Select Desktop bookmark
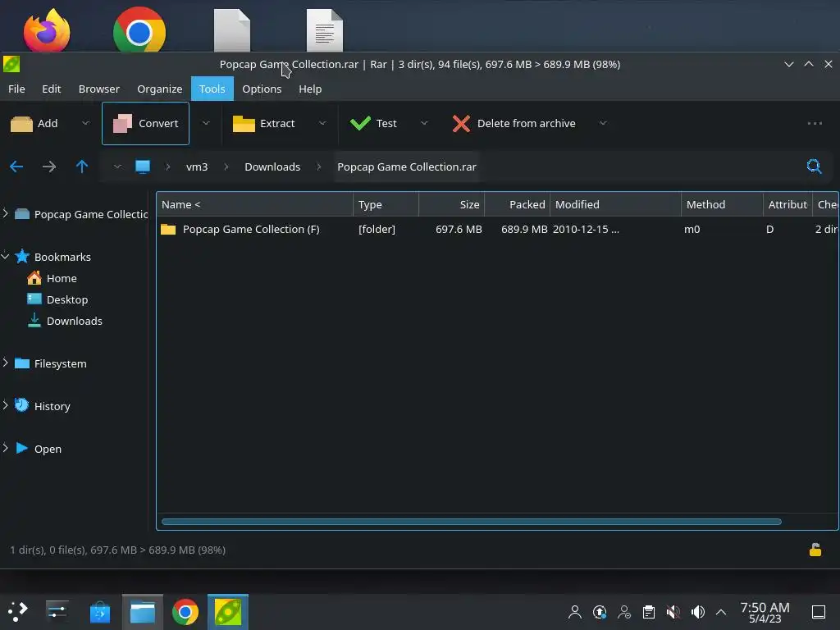 pos(57,300)
